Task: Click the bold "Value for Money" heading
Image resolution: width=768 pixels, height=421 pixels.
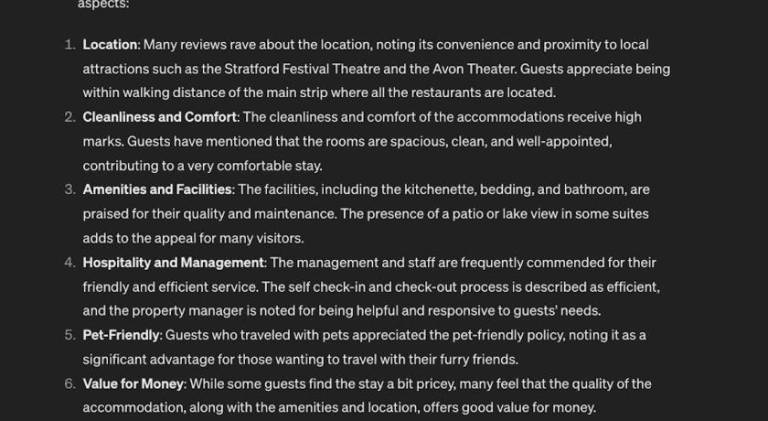Action: (133, 384)
